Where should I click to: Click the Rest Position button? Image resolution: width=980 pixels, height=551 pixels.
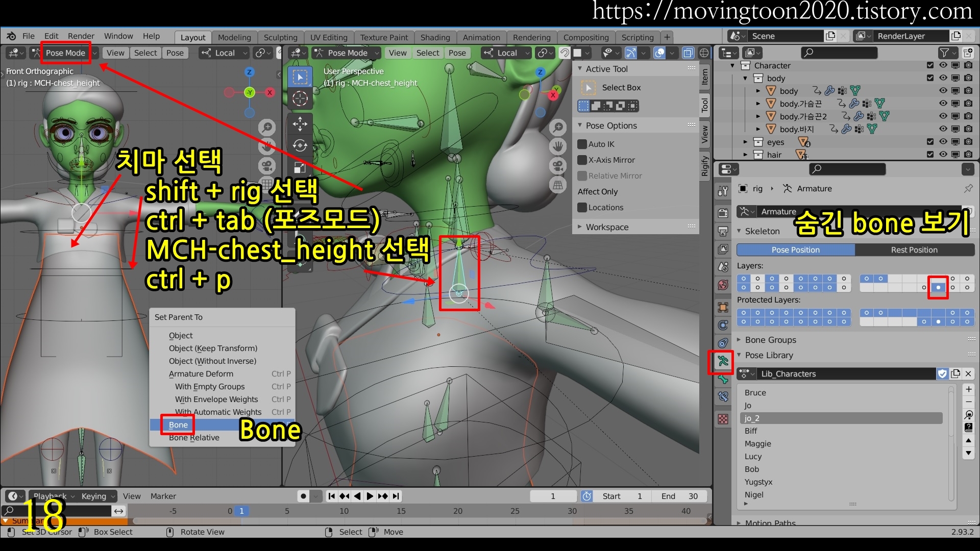pos(914,249)
